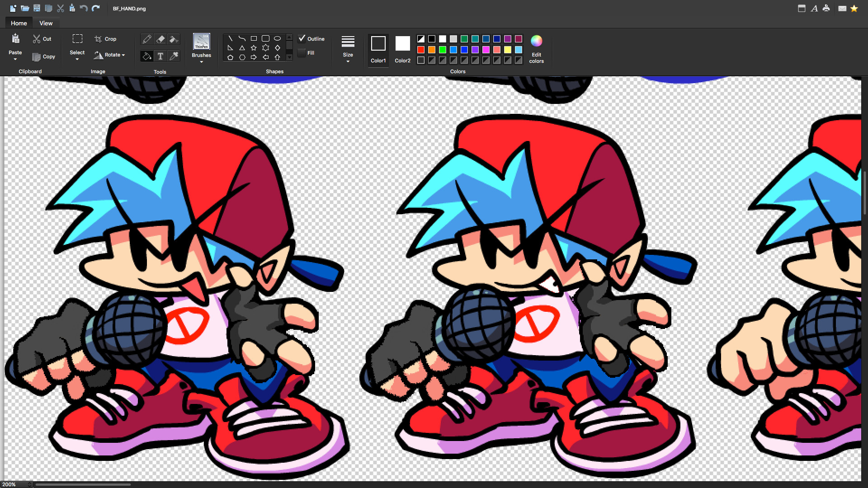Switch to the View tab

pos(46,23)
